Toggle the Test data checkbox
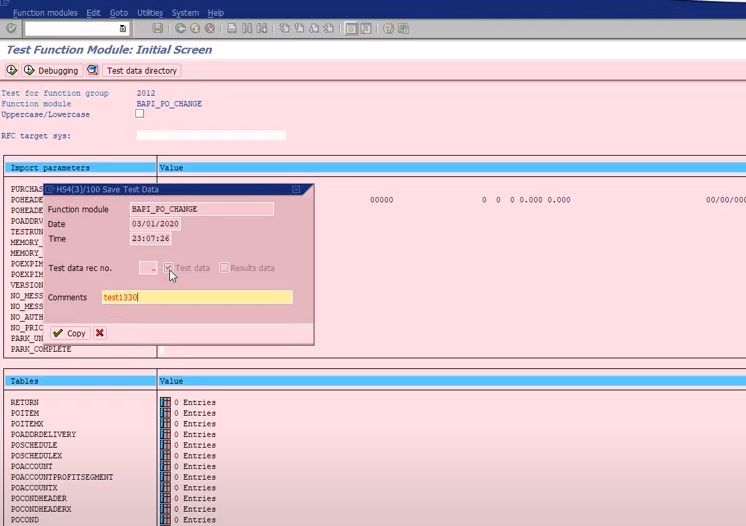746x526 pixels. click(x=169, y=268)
